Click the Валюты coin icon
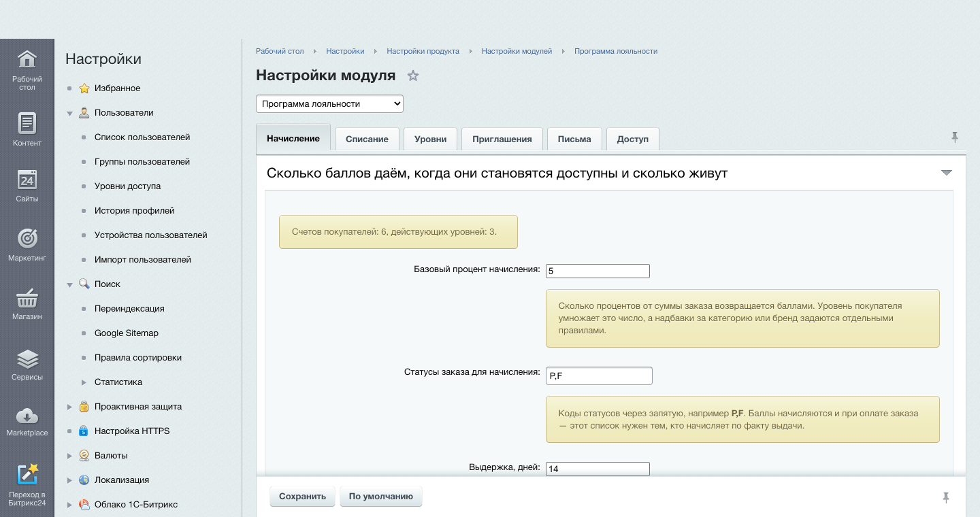Screen dimensions: 980x517 pyautogui.click(x=84, y=456)
